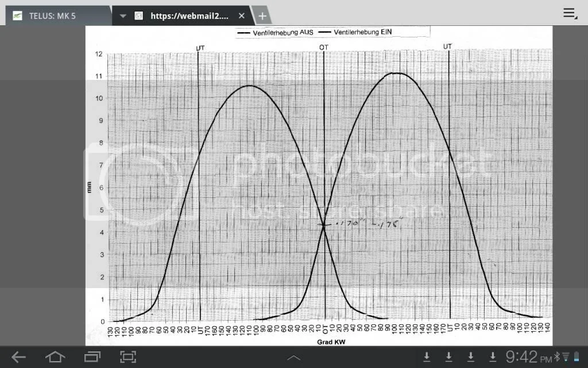This screenshot has width=588, height=368.
Task: Expand the bottom bar up chevron
Action: click(293, 358)
